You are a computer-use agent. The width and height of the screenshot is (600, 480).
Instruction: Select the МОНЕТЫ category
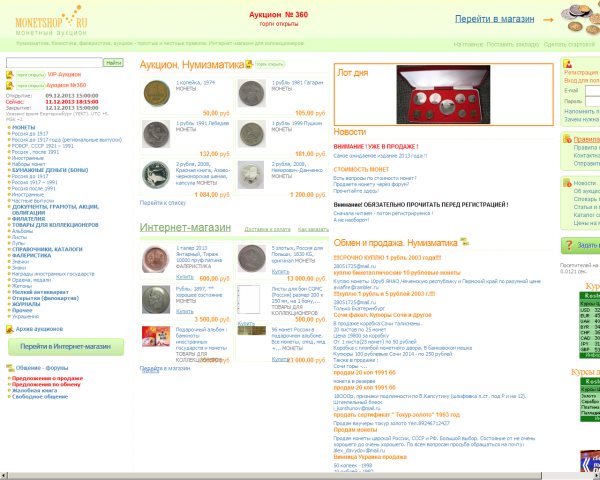point(24,127)
